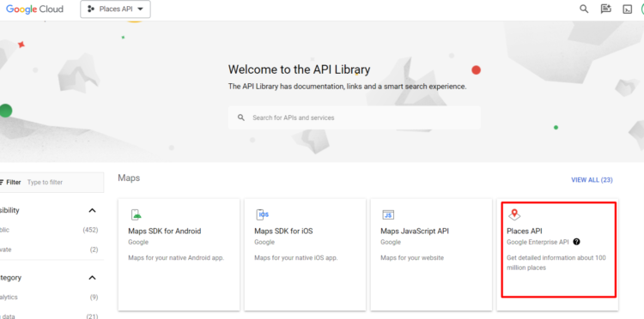644x319 pixels.
Task: Collapse the Visibility filter section chevron
Action: tap(92, 210)
